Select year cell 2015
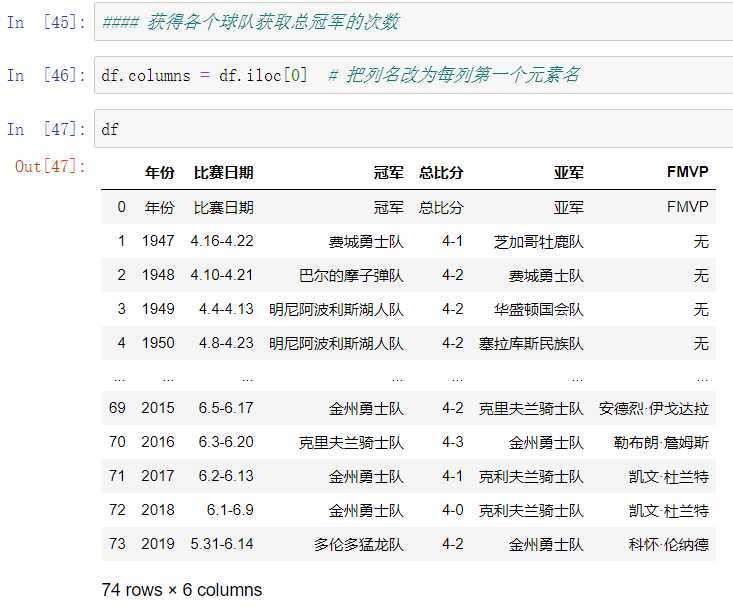 [158, 408]
